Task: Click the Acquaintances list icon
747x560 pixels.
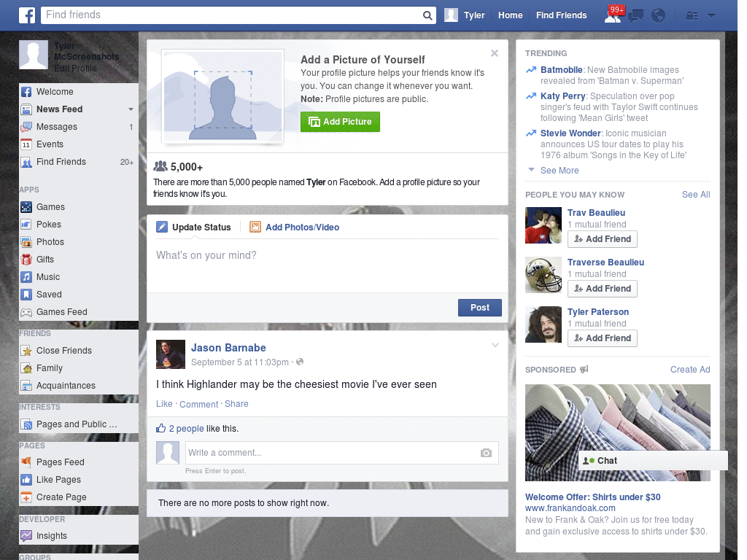Action: click(26, 386)
